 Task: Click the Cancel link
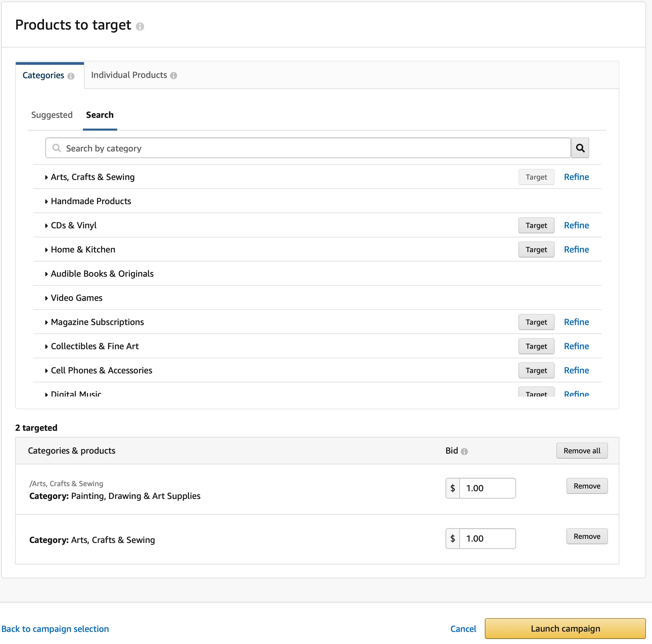pyautogui.click(x=463, y=629)
